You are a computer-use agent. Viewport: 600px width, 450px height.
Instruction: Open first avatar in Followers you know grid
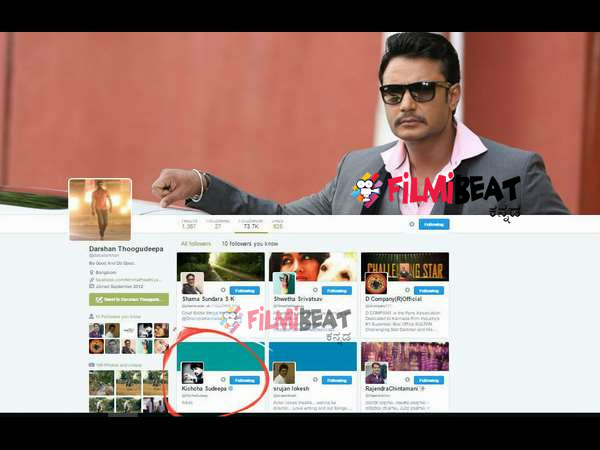(96, 330)
